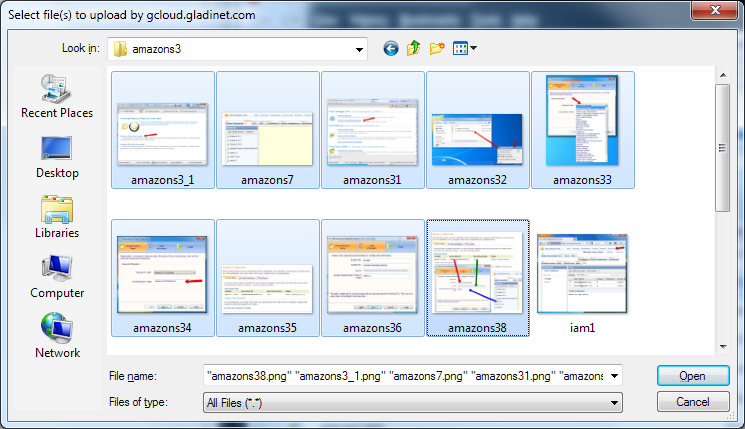
Task: Click the scrollbar down arrow
Action: coord(723,347)
